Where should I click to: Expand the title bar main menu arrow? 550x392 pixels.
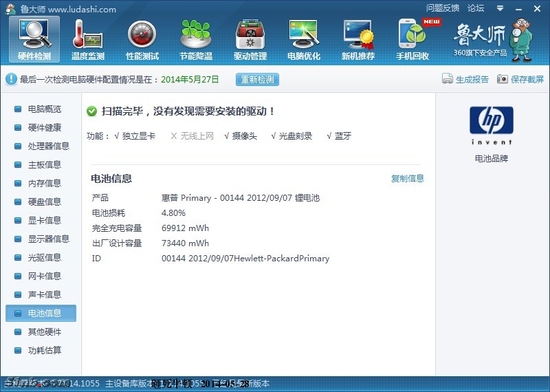(501, 8)
